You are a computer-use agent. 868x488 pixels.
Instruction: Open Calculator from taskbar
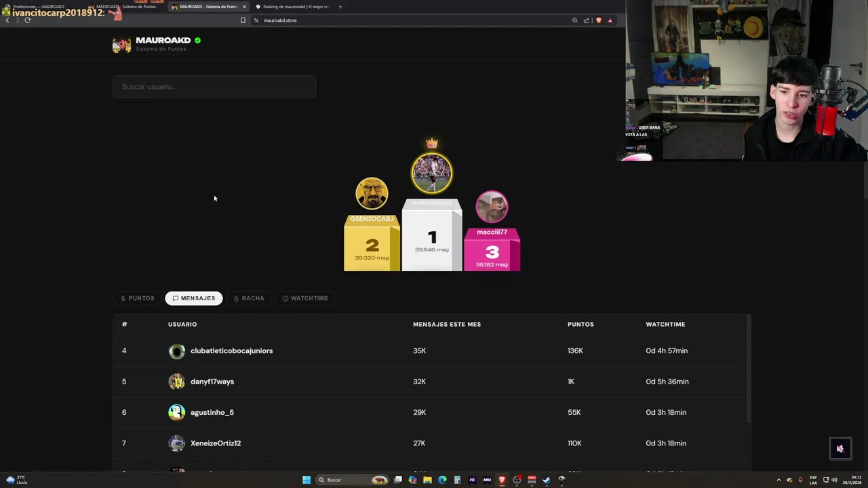[457, 480]
